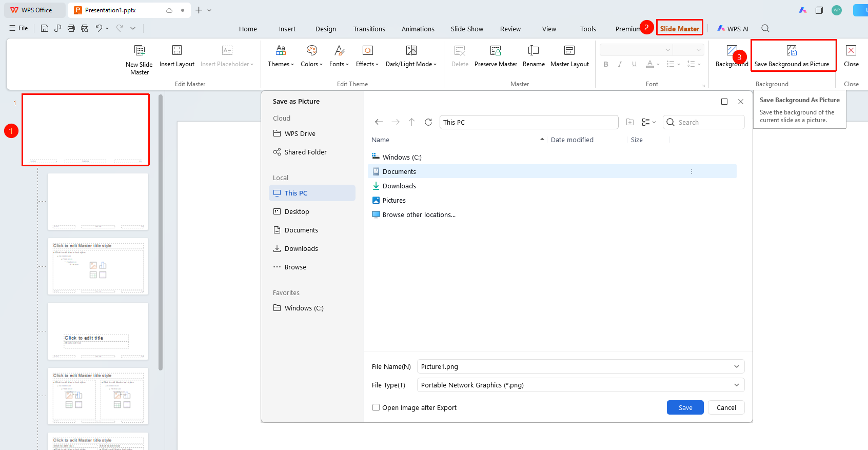This screenshot has height=450, width=868.
Task: Click the Close master view icon
Action: [x=851, y=50]
